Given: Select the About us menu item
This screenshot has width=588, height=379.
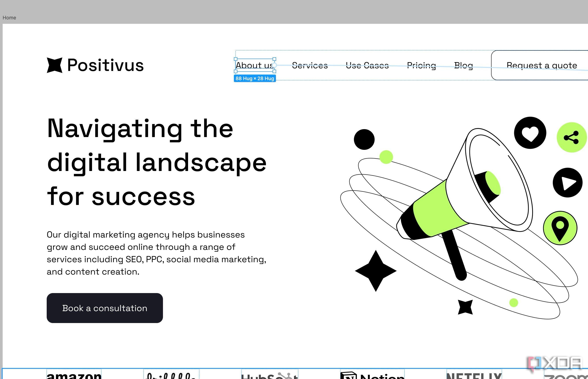Looking at the screenshot, I should 255,65.
